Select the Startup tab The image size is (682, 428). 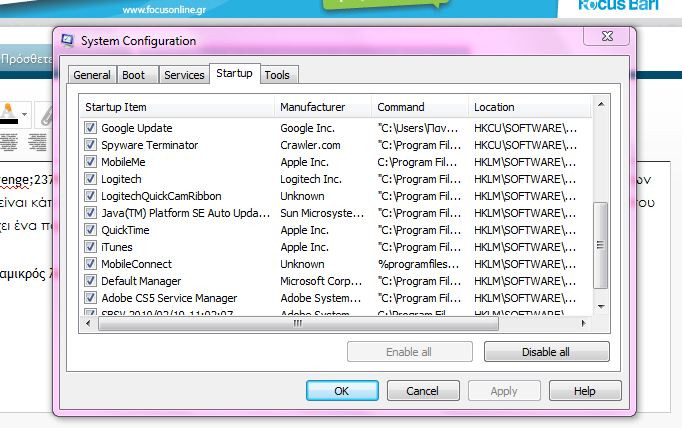tap(234, 73)
